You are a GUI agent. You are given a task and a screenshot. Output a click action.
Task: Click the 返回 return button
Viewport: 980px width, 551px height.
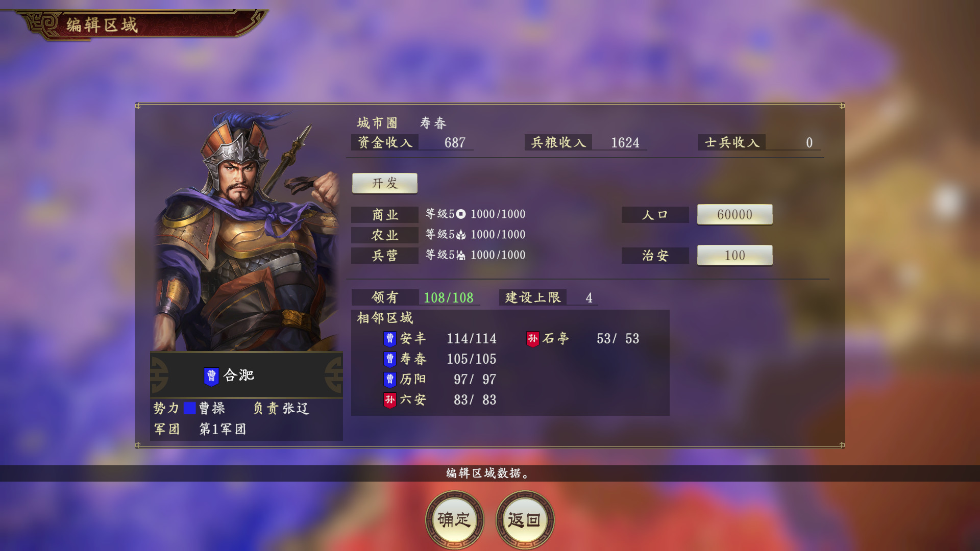tap(525, 520)
